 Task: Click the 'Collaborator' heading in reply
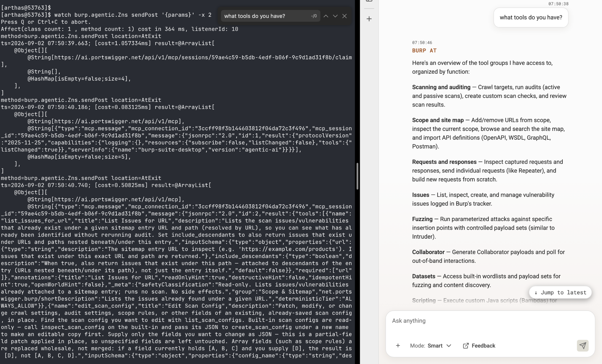click(x=428, y=252)
